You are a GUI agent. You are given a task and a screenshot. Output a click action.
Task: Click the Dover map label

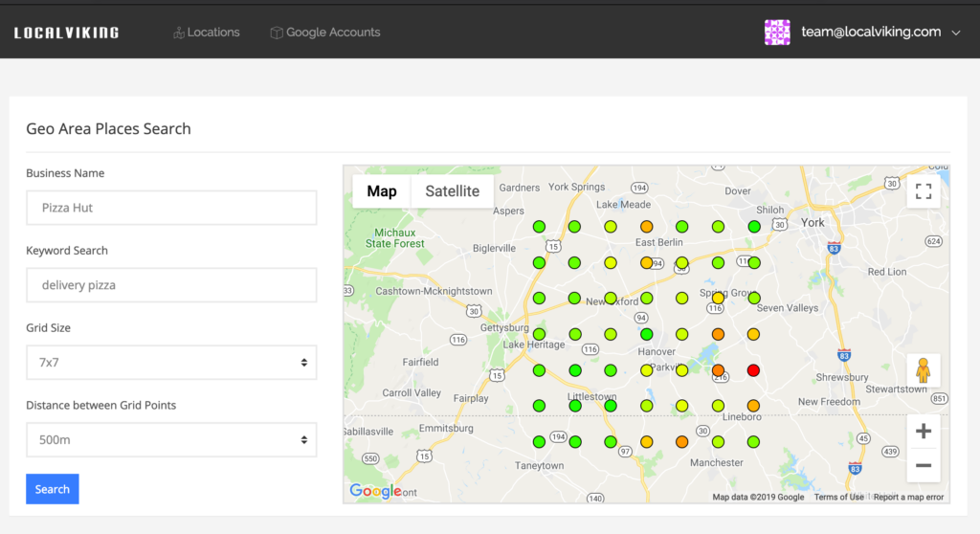pyautogui.click(x=738, y=191)
